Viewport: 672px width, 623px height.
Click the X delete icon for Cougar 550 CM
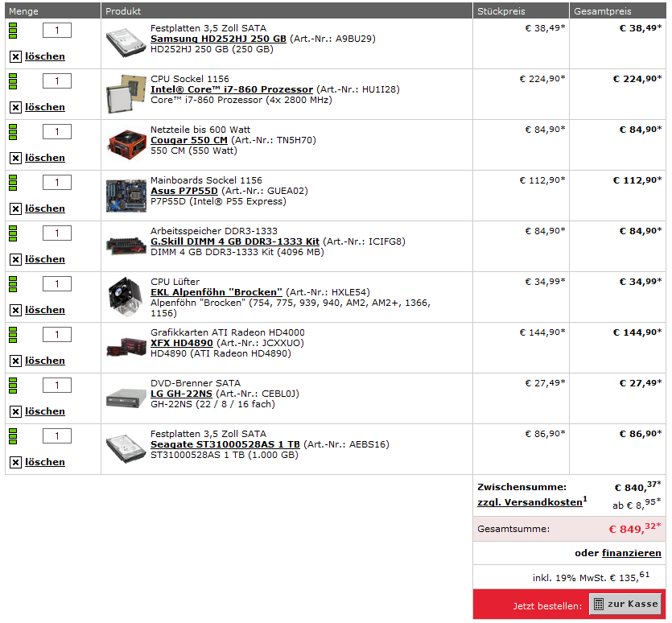[x=15, y=159]
